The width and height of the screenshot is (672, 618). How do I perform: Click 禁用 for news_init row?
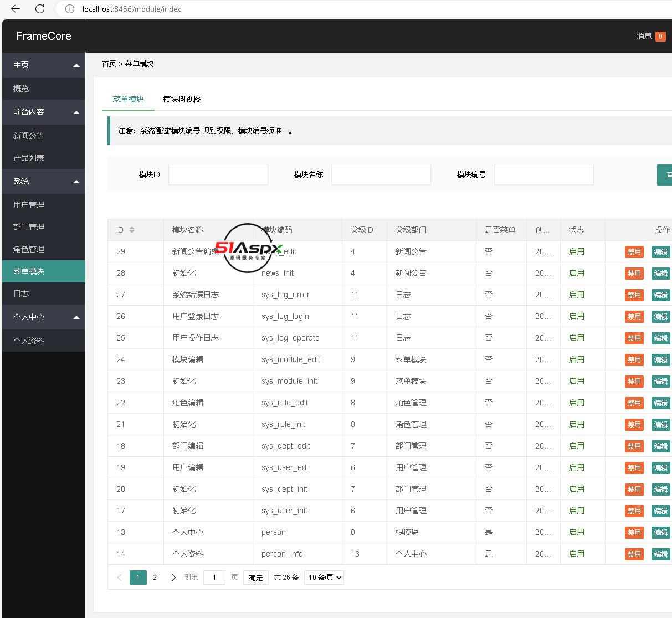pyautogui.click(x=634, y=274)
